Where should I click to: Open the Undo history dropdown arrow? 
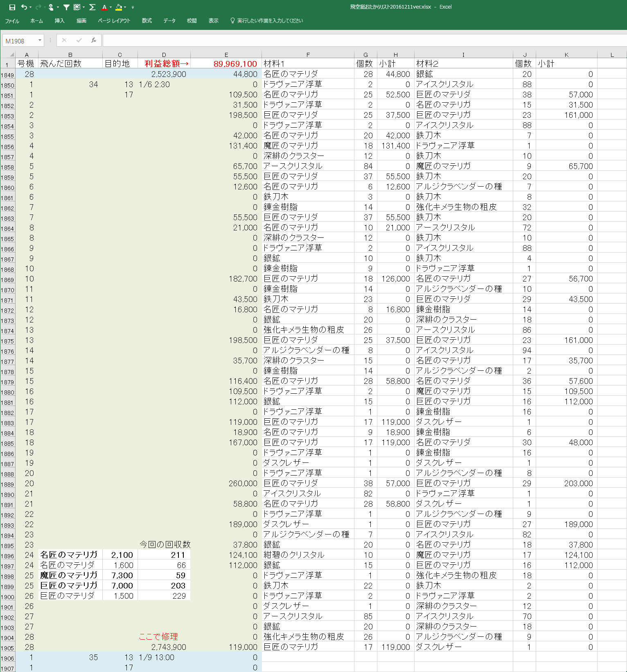[31, 7]
